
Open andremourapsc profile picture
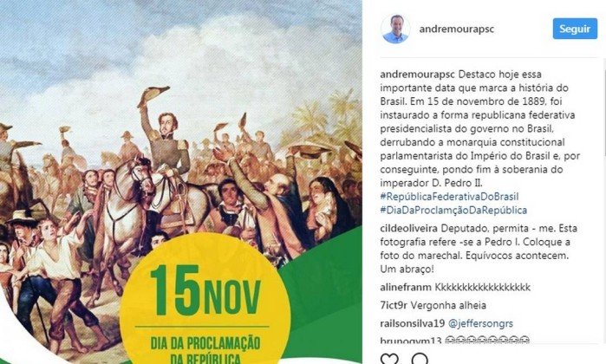(x=395, y=29)
